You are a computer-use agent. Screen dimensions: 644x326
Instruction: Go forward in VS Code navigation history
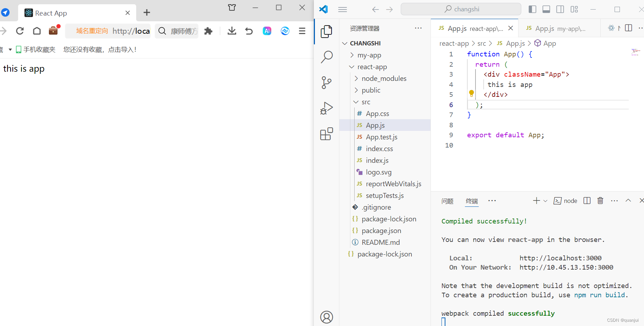389,10
